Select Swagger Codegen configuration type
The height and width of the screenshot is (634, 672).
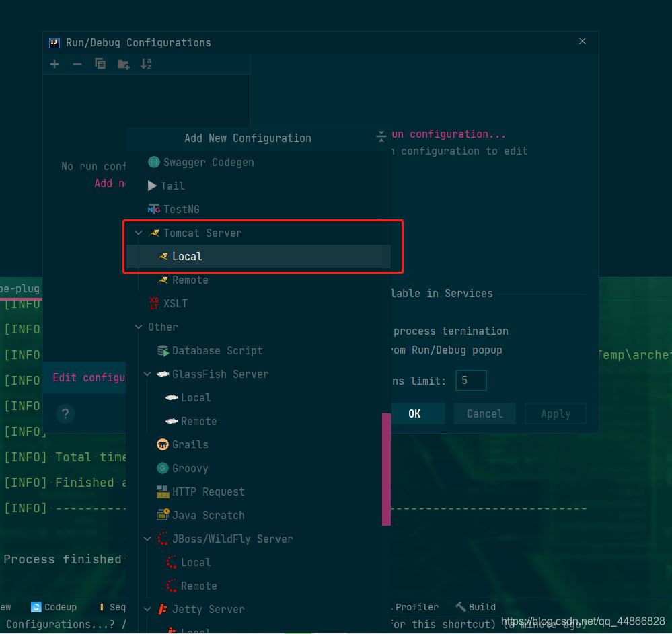[258, 162]
